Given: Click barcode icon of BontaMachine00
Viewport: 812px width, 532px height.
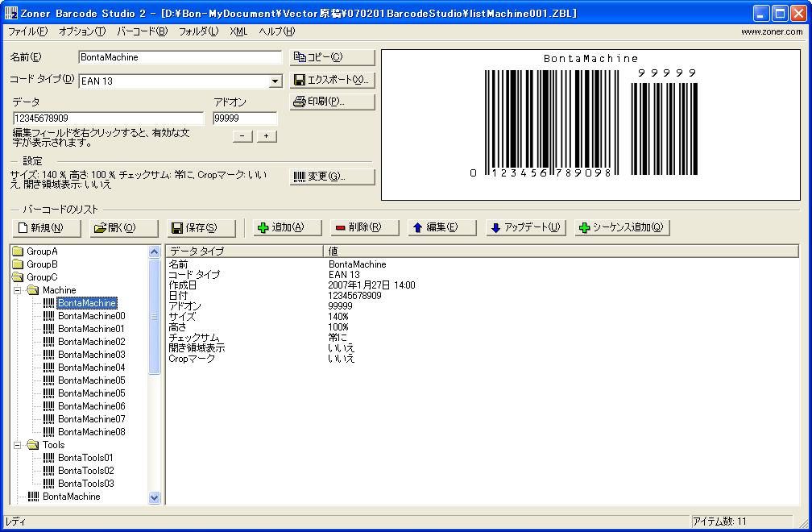Looking at the screenshot, I should [x=48, y=316].
